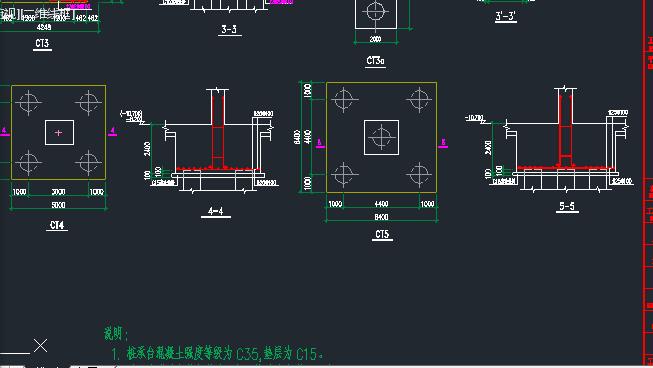
Task: Pick the vertical 4400 dimension left of CT5
Action: tap(308, 137)
